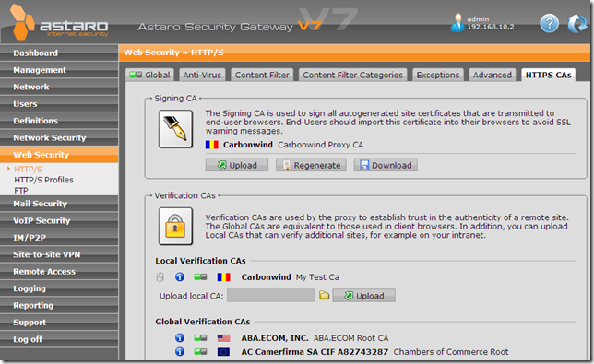This screenshot has height=364, width=594.
Task: Click the Romanian flag next to Carbonwind Proxy CA
Action: pos(212,145)
